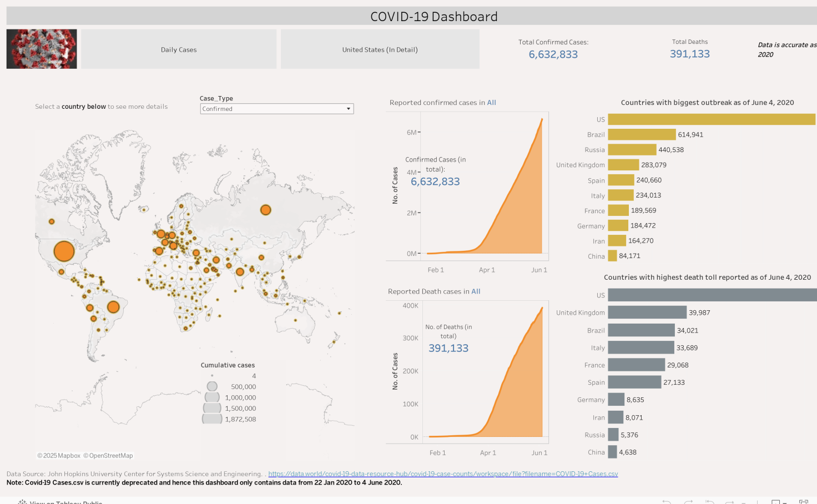Select the large US bubble on the map

[x=64, y=251]
